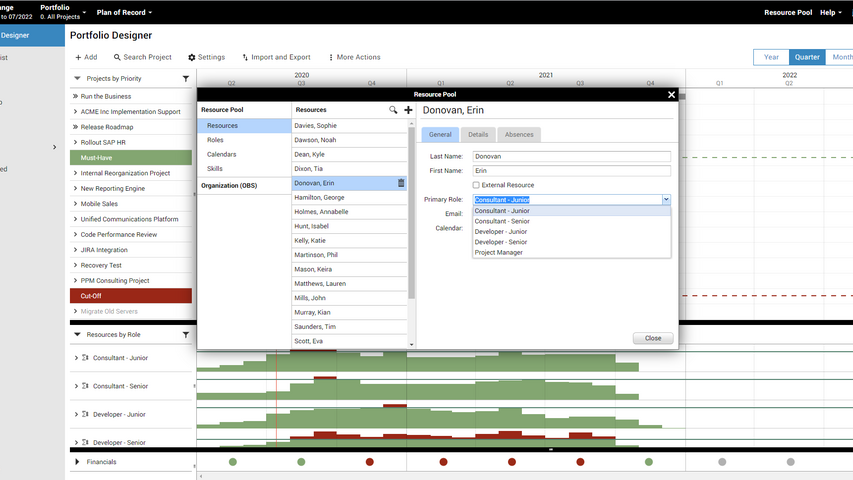The image size is (853, 480).
Task: Click the Last Name input field
Action: pyautogui.click(x=570, y=157)
